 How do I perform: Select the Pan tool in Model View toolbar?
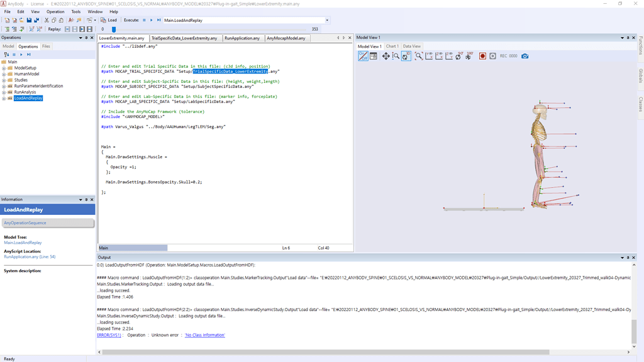tap(385, 56)
